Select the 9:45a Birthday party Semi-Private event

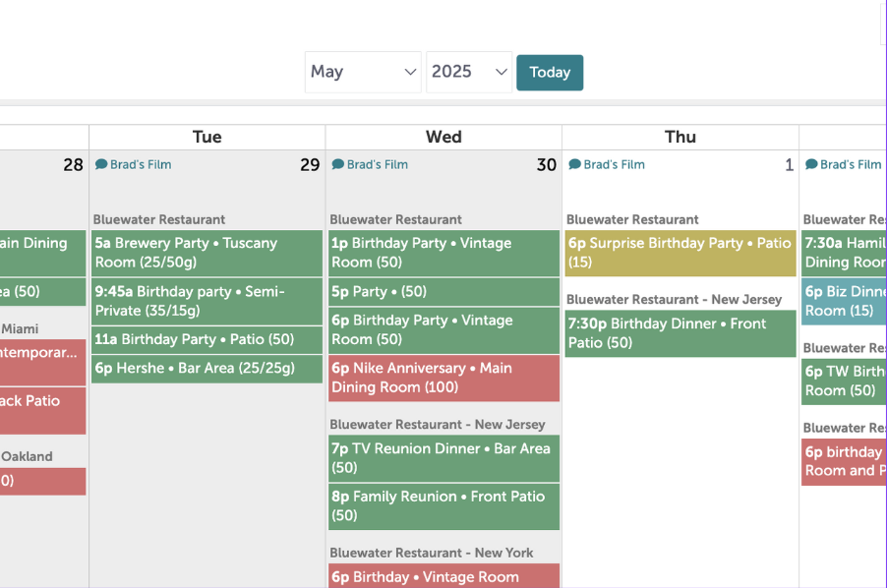pos(207,301)
